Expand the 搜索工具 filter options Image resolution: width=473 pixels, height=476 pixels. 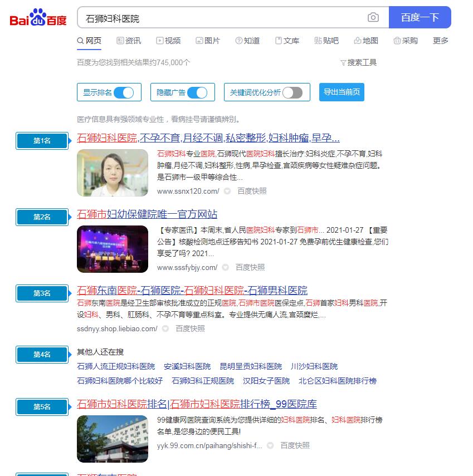[358, 62]
